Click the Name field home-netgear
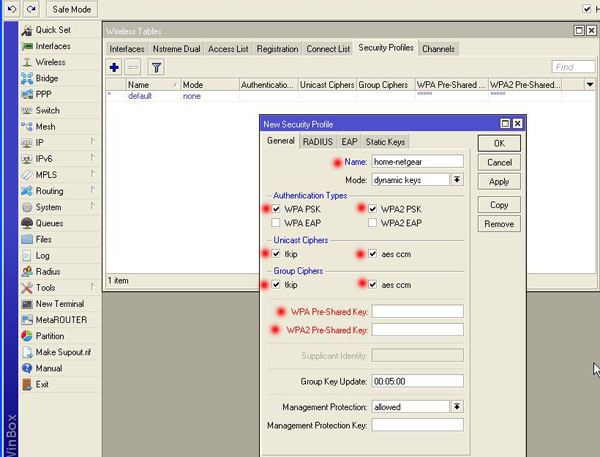The width and height of the screenshot is (600, 457). point(417,162)
